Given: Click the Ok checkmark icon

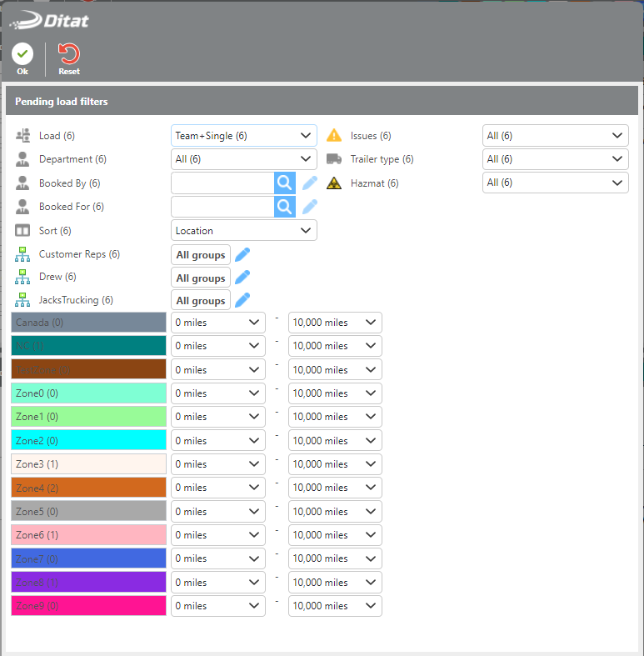Looking at the screenshot, I should 22,55.
